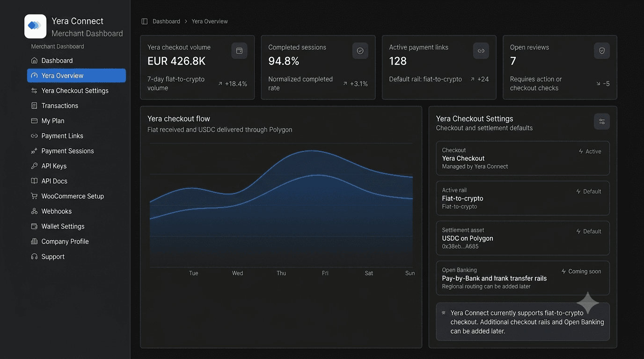
Task: Click the Thu label on chart axis
Action: [x=281, y=273]
